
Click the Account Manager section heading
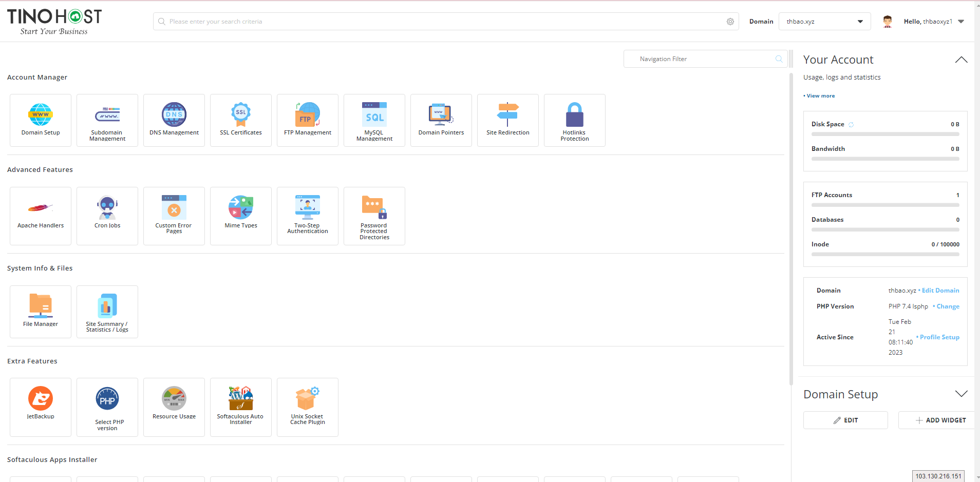[37, 78]
